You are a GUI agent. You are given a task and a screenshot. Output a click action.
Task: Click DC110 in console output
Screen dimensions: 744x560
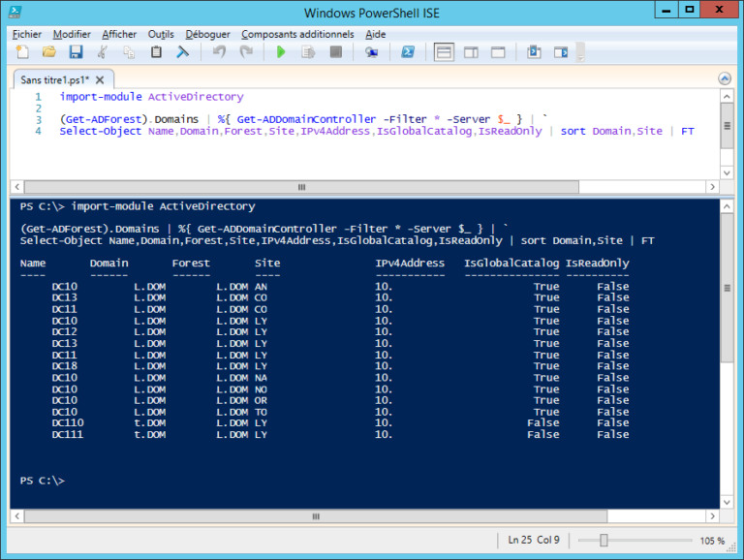pyautogui.click(x=68, y=422)
